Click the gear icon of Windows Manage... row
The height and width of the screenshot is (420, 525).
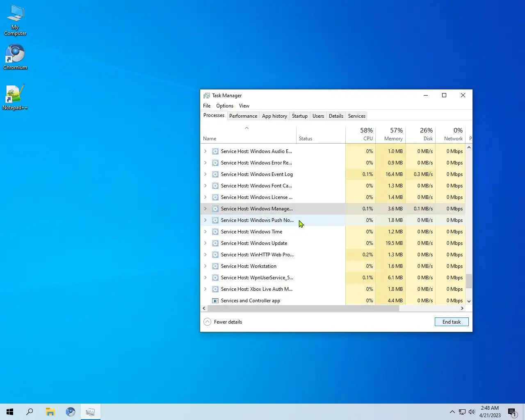tap(215, 209)
